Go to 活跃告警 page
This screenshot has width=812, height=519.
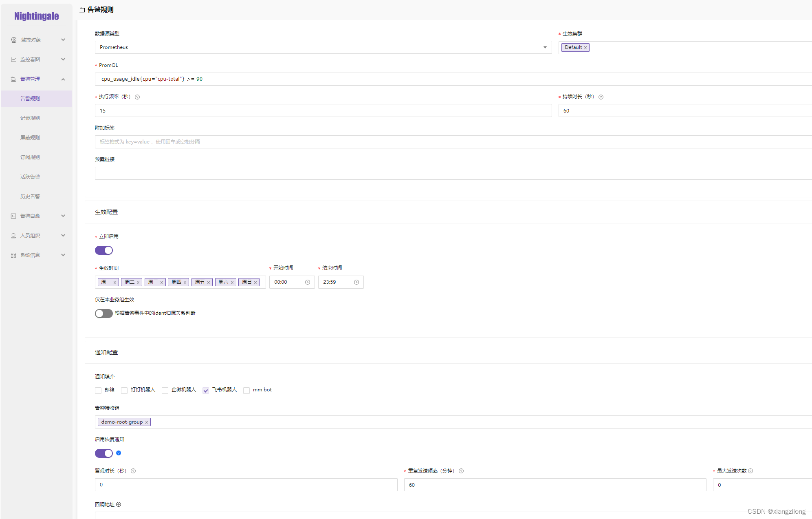(30, 177)
